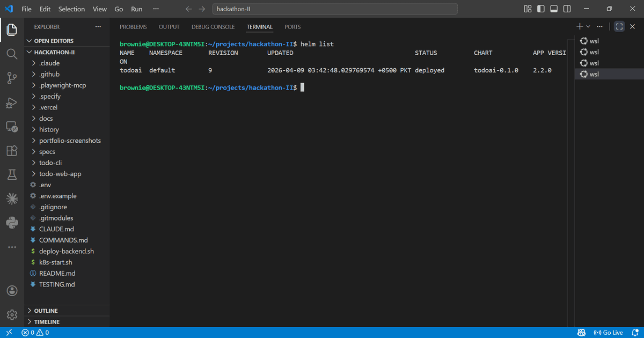Toggle the Primary Side Bar layout button

point(540,9)
